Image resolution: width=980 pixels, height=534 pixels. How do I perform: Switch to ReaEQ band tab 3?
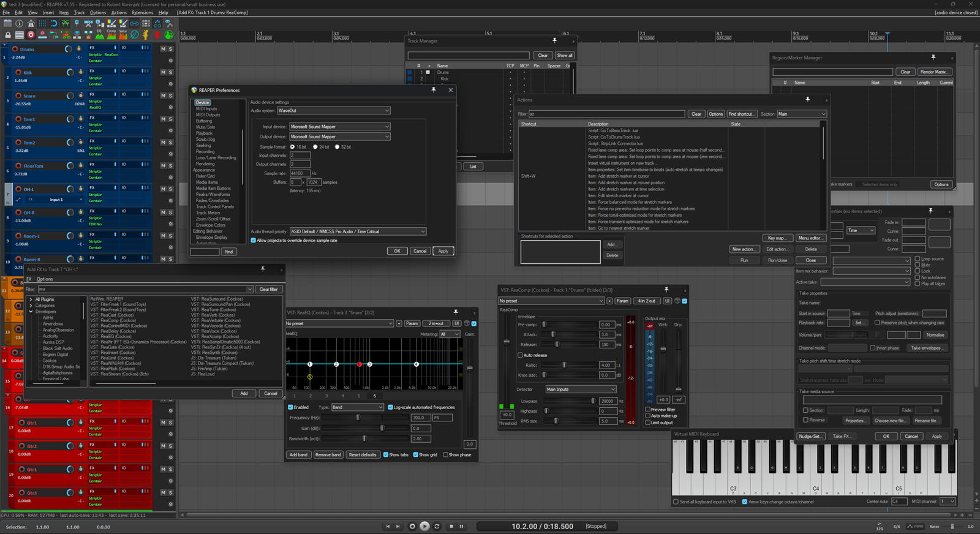point(326,396)
